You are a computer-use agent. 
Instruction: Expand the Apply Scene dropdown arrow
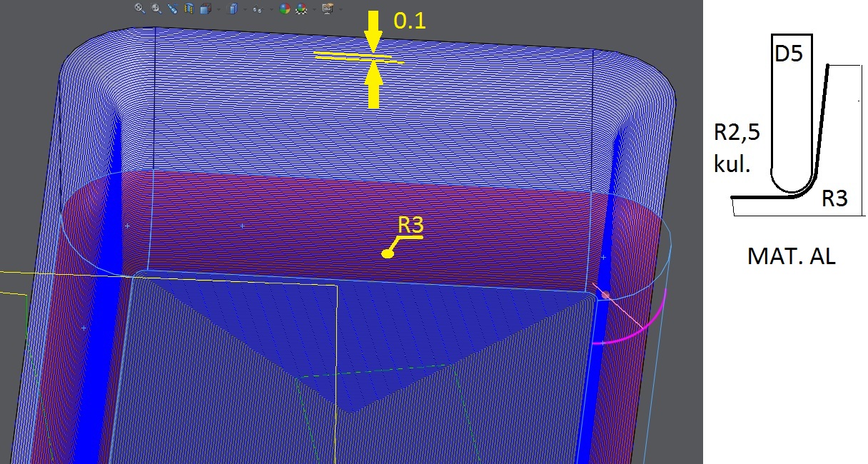coord(313,9)
